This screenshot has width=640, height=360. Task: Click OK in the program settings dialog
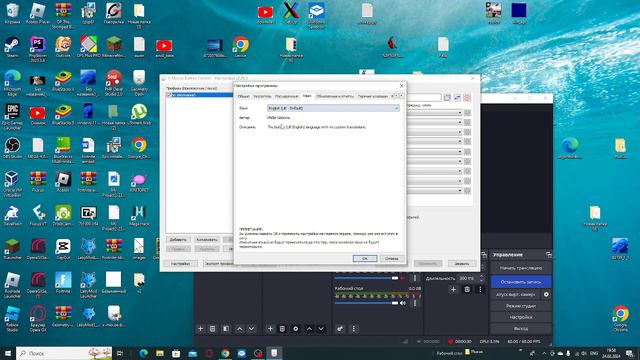(x=364, y=258)
